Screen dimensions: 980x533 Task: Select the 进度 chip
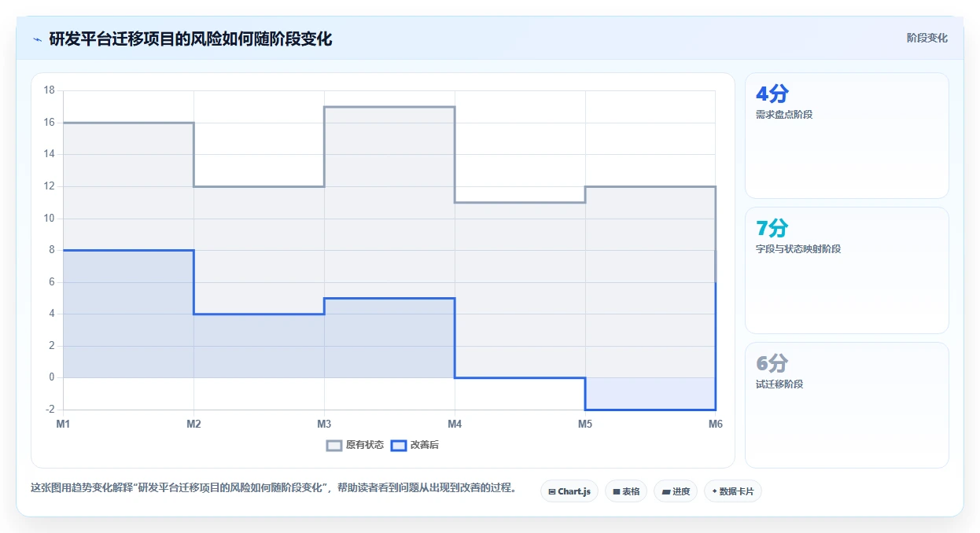(676, 491)
